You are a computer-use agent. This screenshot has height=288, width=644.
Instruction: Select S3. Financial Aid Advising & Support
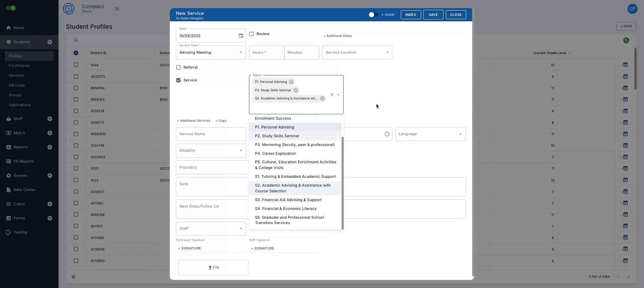coord(288,200)
